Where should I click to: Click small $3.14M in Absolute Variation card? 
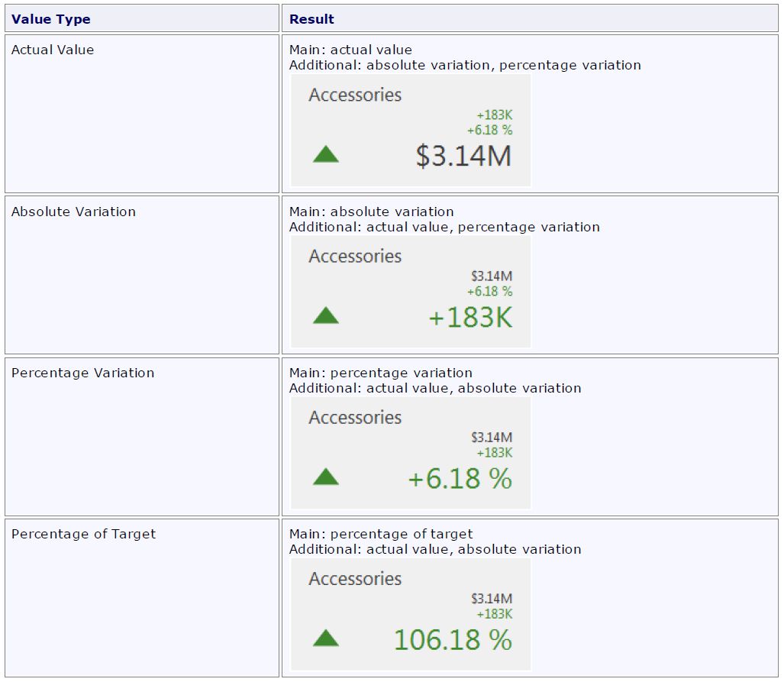(x=491, y=276)
